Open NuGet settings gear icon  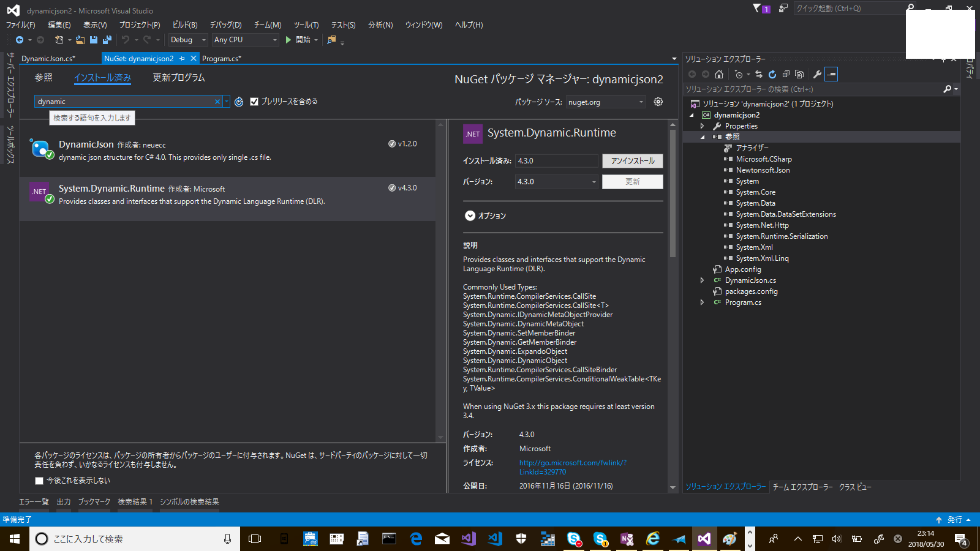[658, 102]
